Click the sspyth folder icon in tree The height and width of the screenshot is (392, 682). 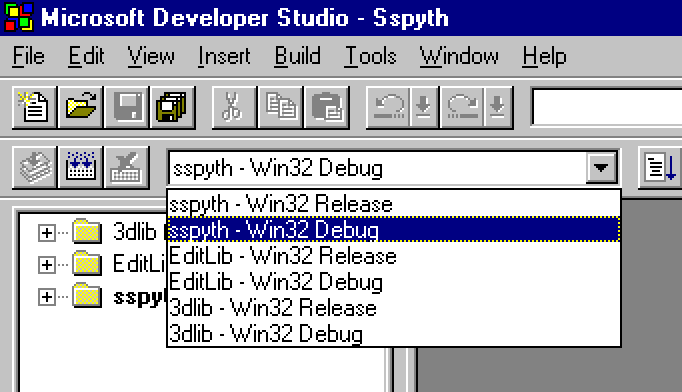pos(87,295)
